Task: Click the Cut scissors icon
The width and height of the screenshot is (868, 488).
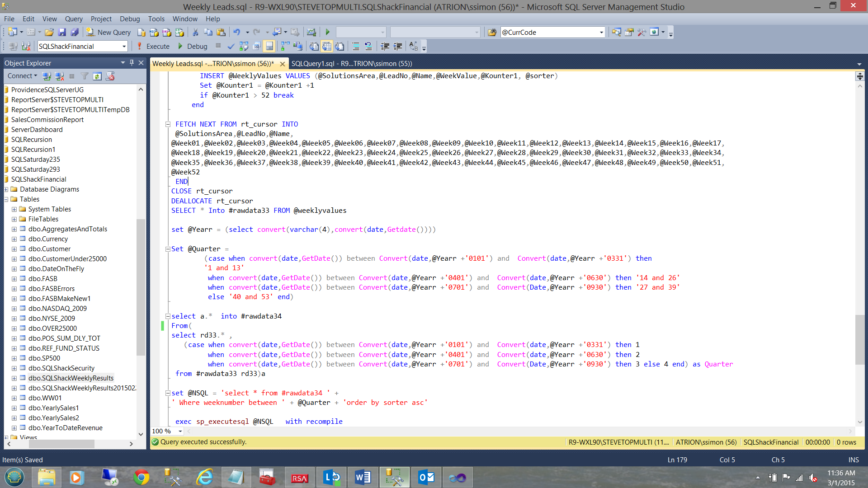Action: [195, 32]
